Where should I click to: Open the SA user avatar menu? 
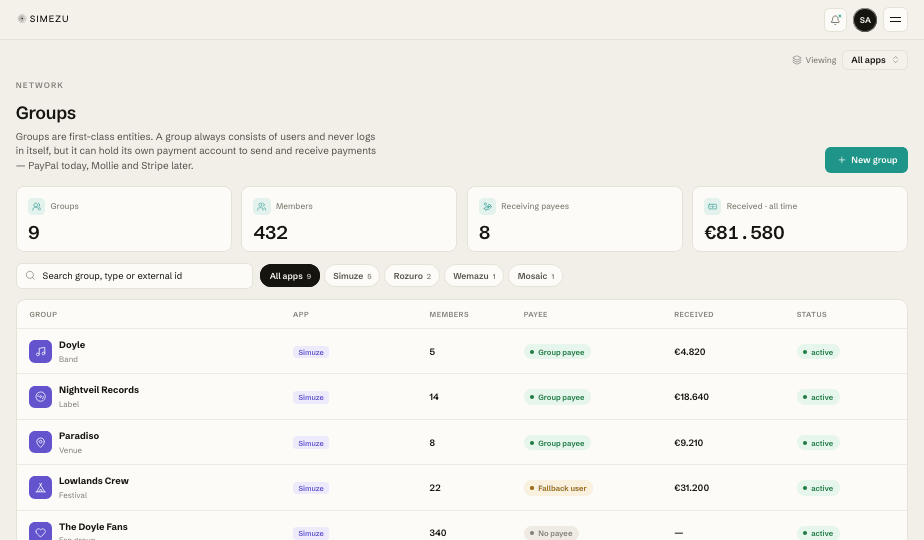coord(865,19)
